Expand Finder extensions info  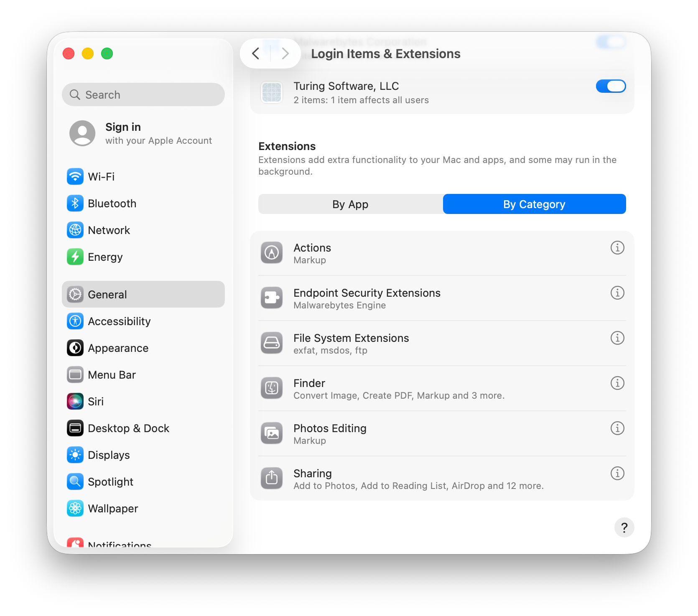coord(617,383)
